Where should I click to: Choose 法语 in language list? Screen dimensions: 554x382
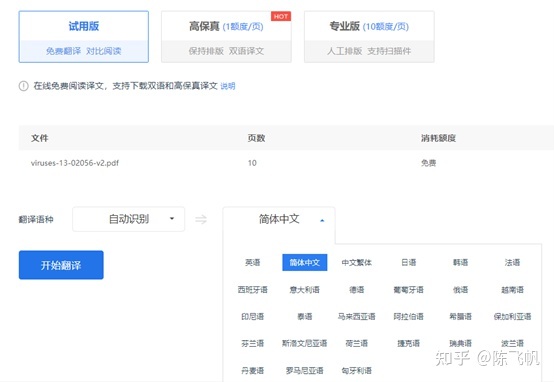click(512, 263)
